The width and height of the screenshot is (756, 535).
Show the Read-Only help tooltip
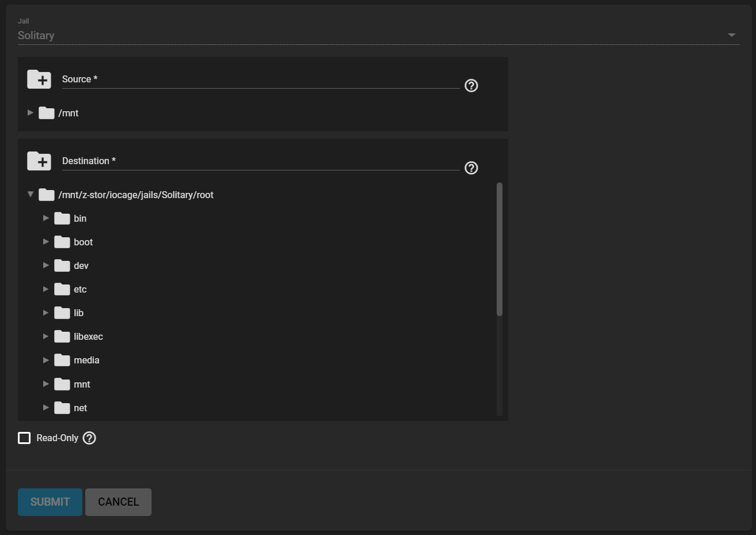click(x=89, y=438)
